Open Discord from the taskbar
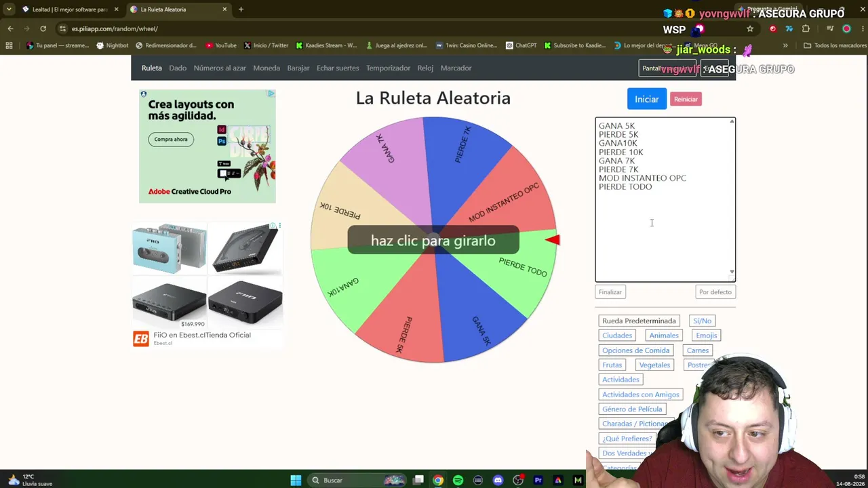Viewport: 868px width, 488px height. [x=498, y=480]
